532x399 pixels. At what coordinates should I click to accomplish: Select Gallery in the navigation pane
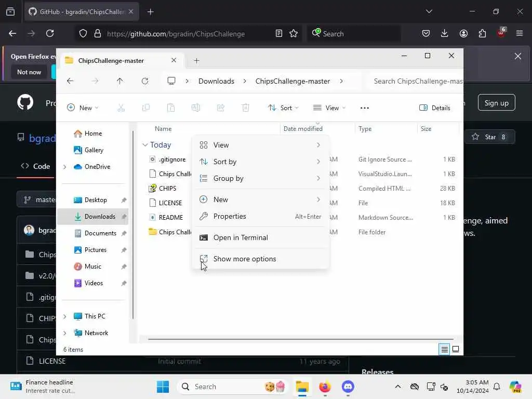pos(93,150)
